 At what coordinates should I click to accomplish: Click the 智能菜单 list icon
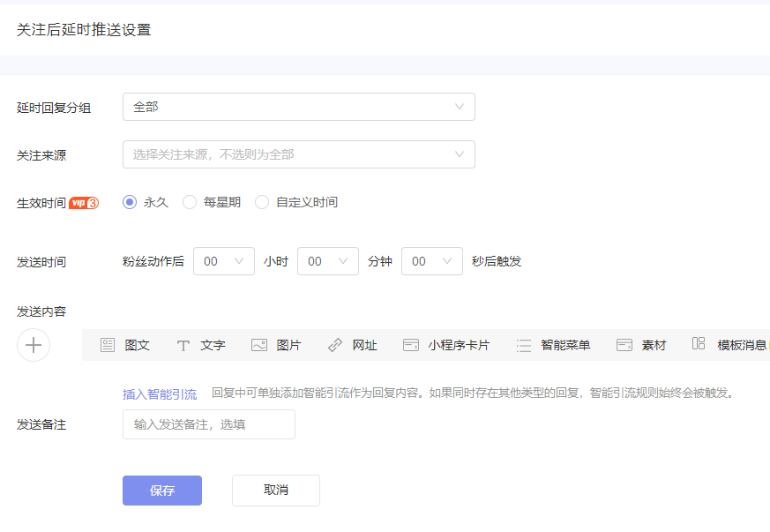[x=524, y=345]
